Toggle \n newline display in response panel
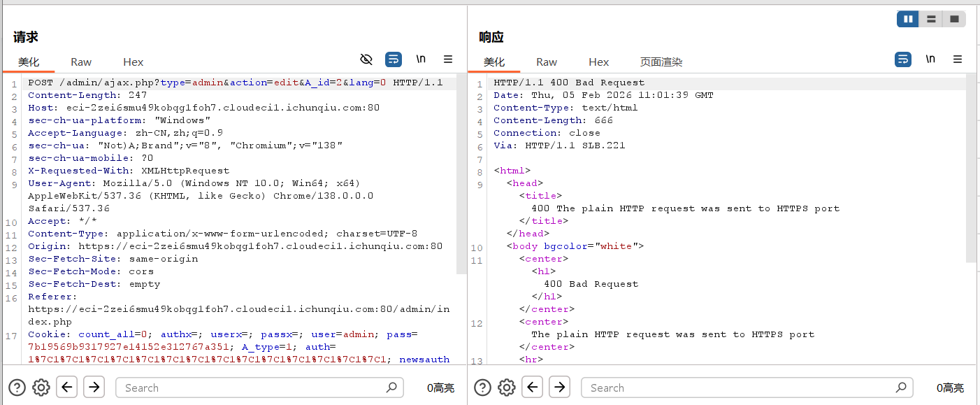Screen dimensions: 980x405 [930, 59]
